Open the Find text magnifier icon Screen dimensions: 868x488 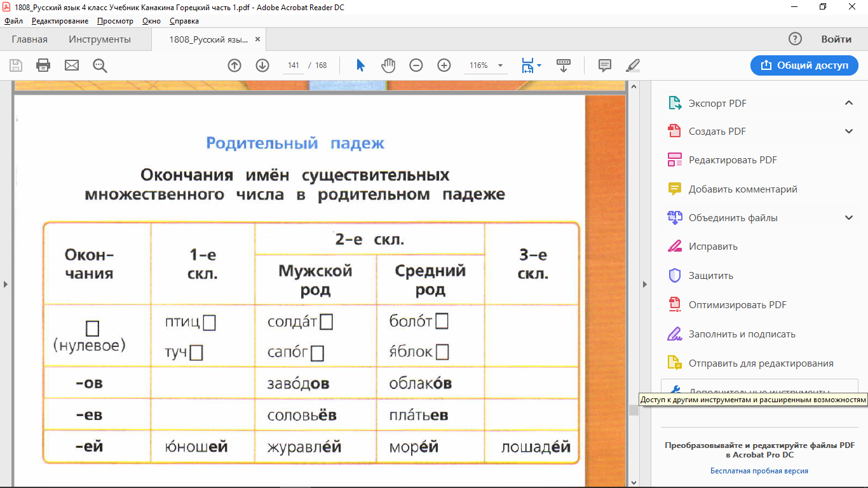[x=100, y=65]
